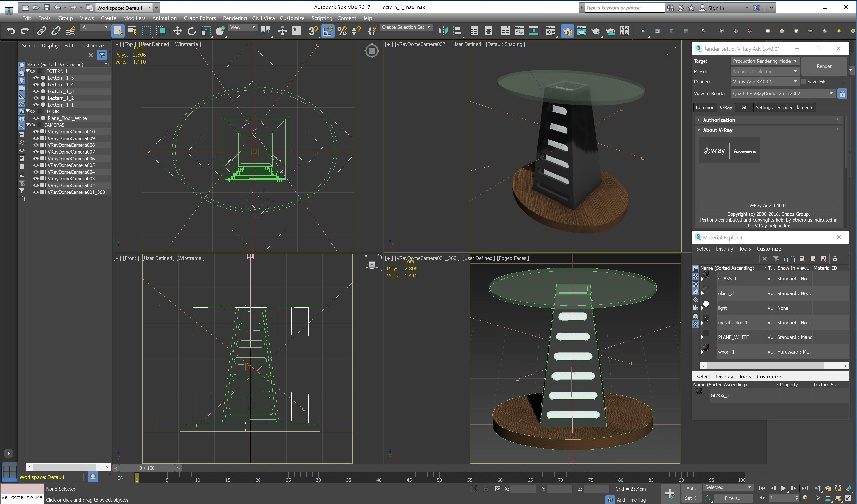Collapse the LECTERN 1 layer tree
857x504 pixels.
(28, 71)
